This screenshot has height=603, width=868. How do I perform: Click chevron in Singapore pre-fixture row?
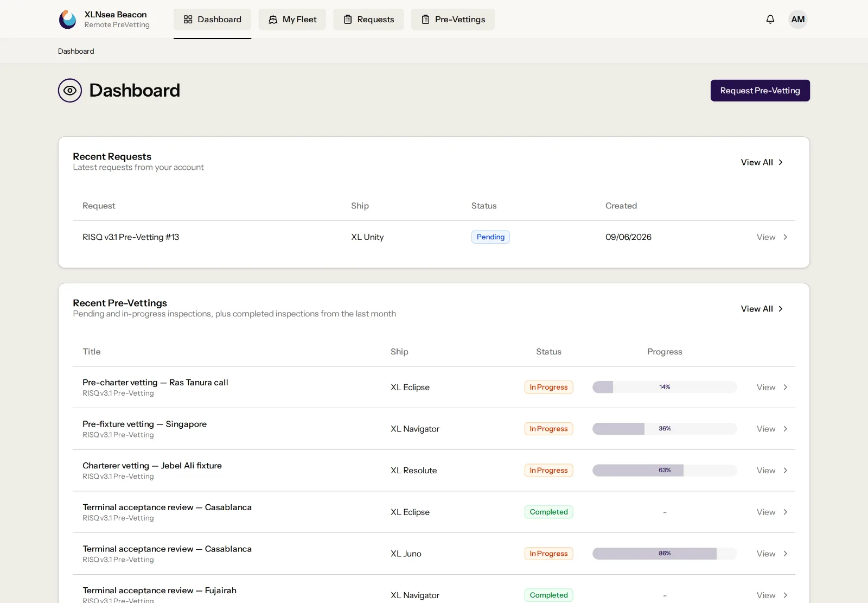click(x=785, y=429)
